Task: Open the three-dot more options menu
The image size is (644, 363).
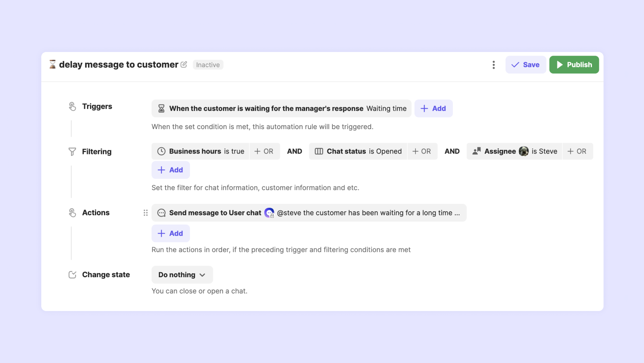Action: tap(493, 65)
